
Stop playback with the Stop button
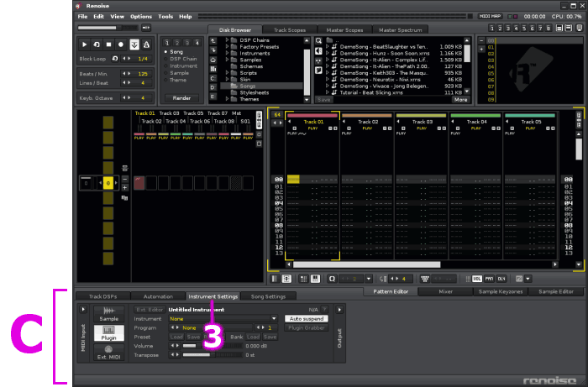tap(108, 44)
